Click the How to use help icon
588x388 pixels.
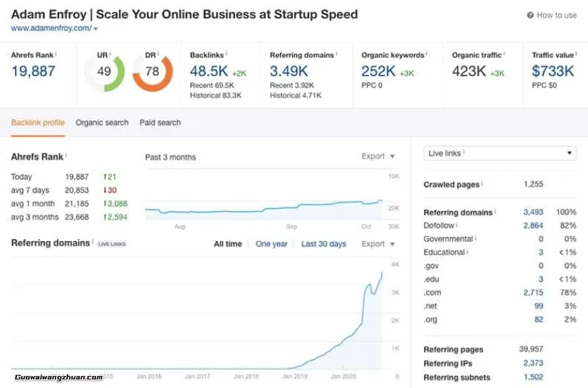pyautogui.click(x=530, y=15)
